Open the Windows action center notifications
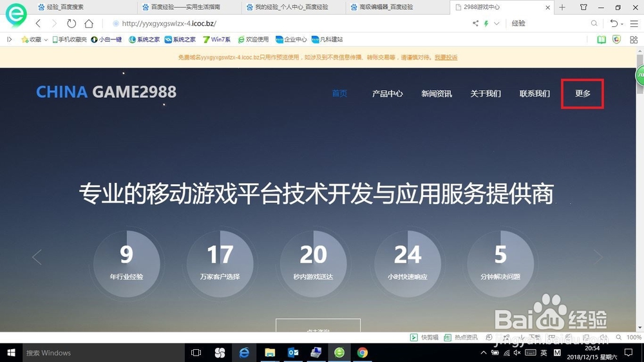Screen dimensions: 644x362 click(629, 352)
